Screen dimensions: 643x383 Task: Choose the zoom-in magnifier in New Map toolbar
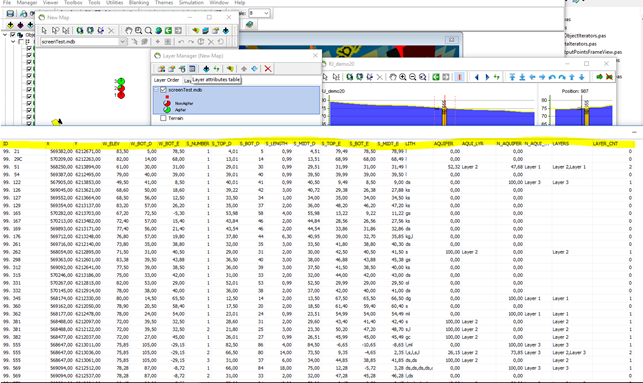click(139, 30)
